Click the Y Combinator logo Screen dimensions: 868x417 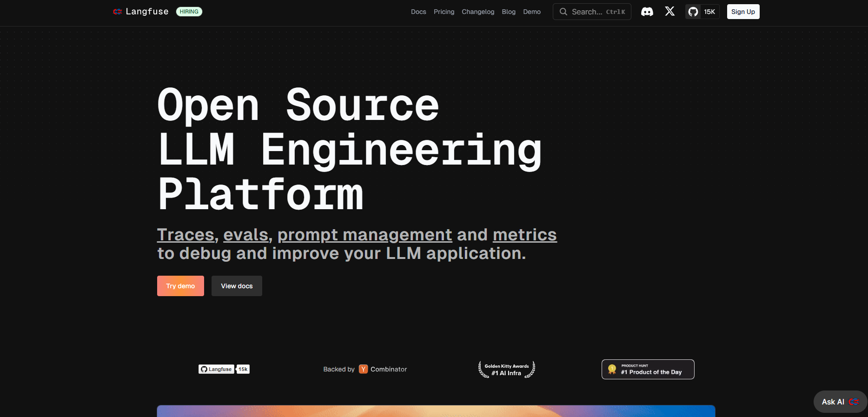pyautogui.click(x=363, y=369)
